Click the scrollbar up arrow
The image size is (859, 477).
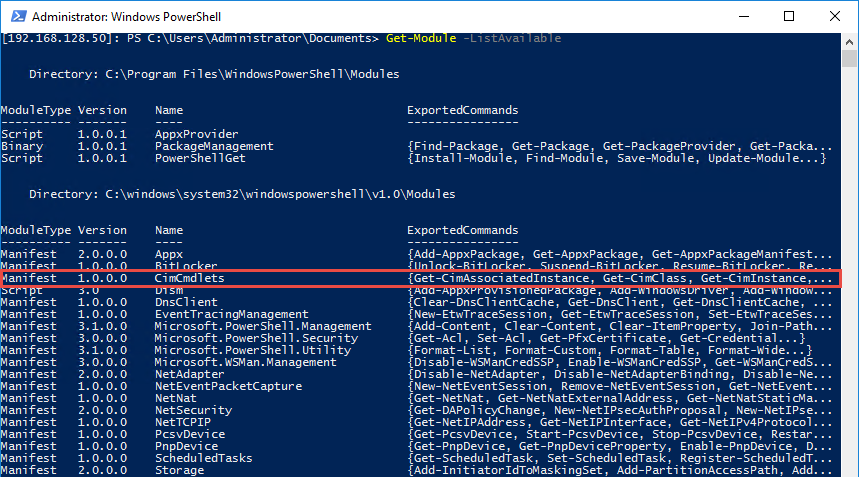(849, 42)
